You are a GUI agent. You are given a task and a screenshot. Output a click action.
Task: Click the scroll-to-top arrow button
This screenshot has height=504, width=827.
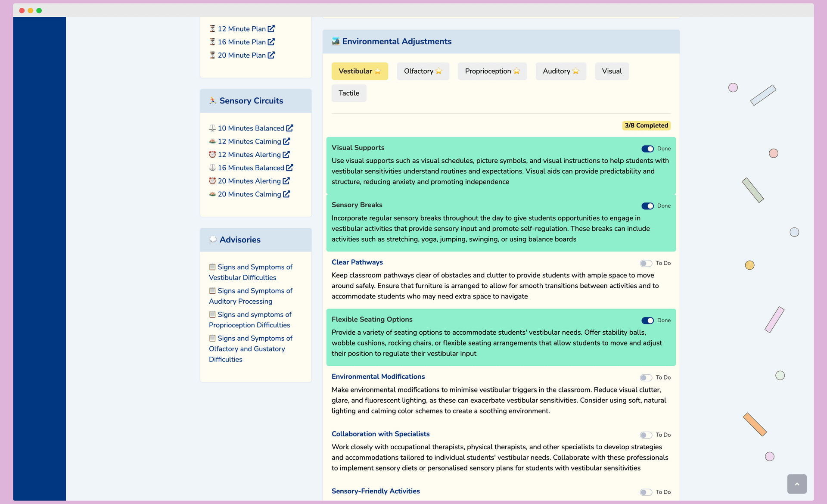796,484
